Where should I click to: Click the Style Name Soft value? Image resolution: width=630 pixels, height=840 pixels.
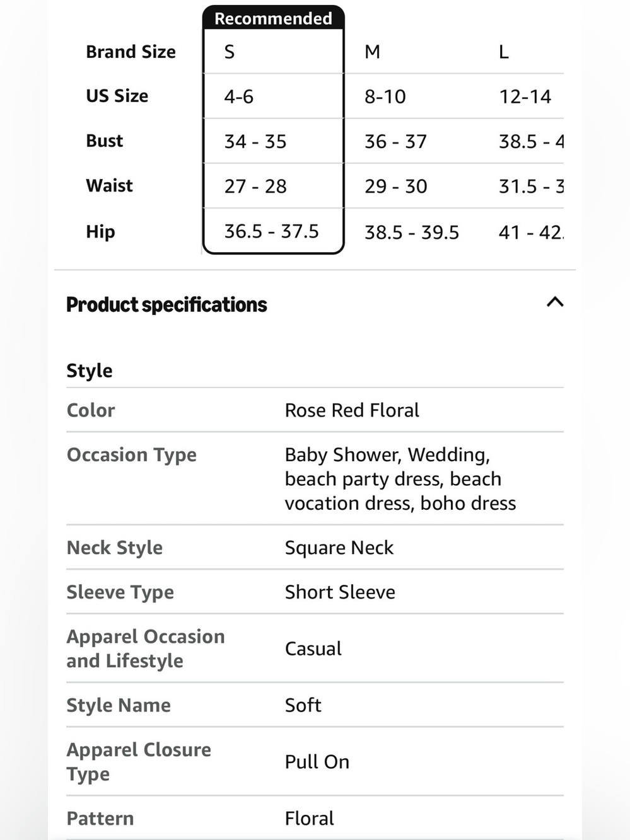[x=303, y=705]
